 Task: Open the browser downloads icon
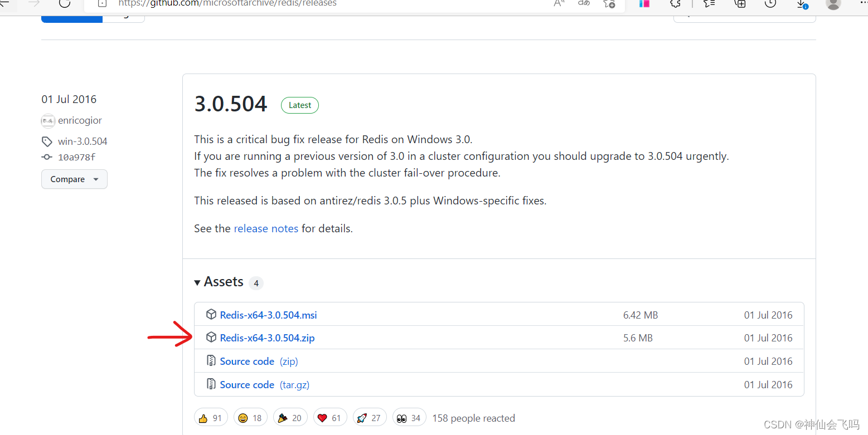coord(802,3)
